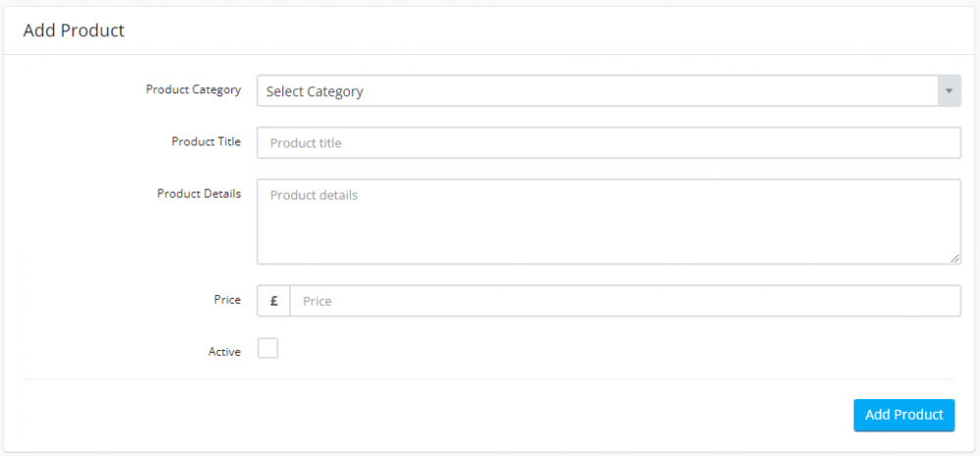This screenshot has width=980, height=456.
Task: Click the "Price" placeholder text
Action: [x=318, y=301]
